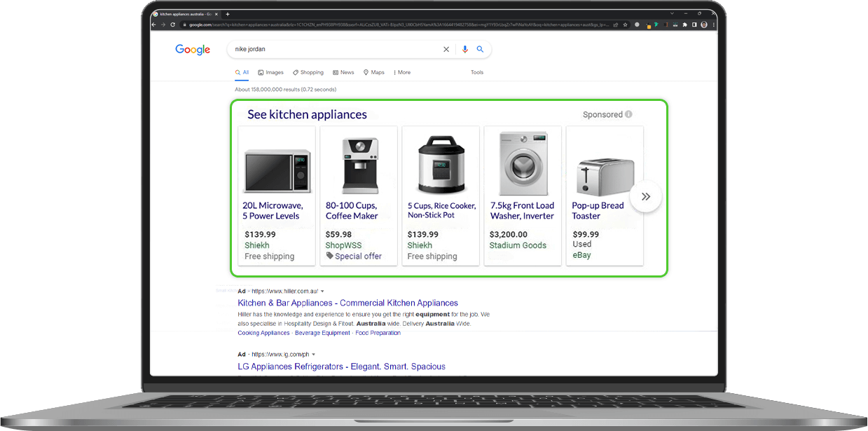Expand the More search categories dropdown
The width and height of the screenshot is (868, 431).
click(401, 72)
